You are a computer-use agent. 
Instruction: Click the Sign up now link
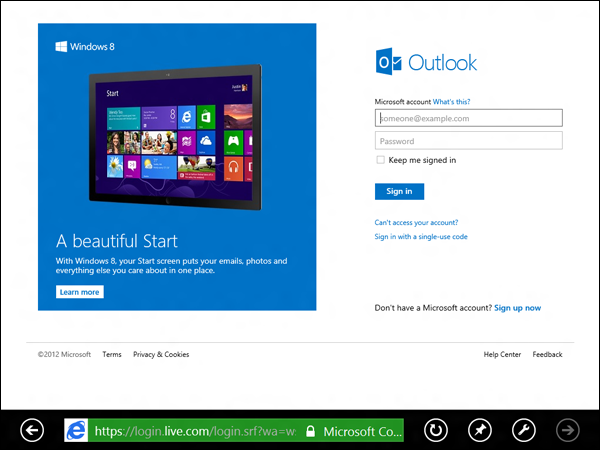point(518,308)
